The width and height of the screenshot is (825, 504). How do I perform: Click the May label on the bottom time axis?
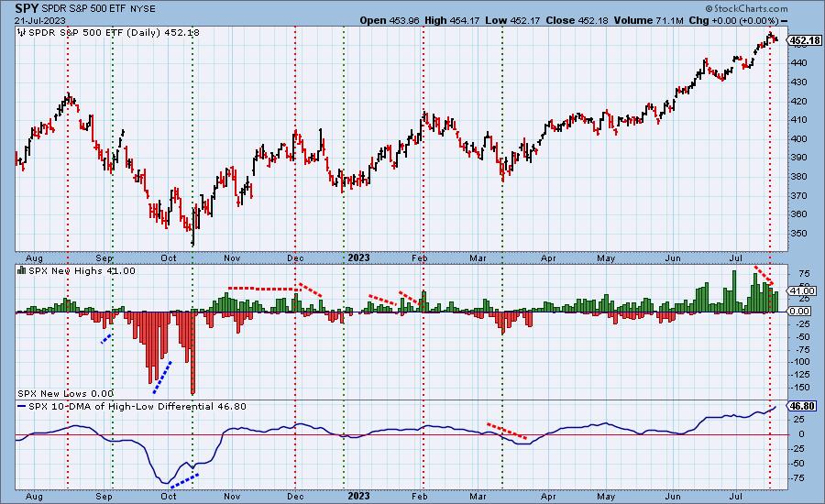(606, 496)
